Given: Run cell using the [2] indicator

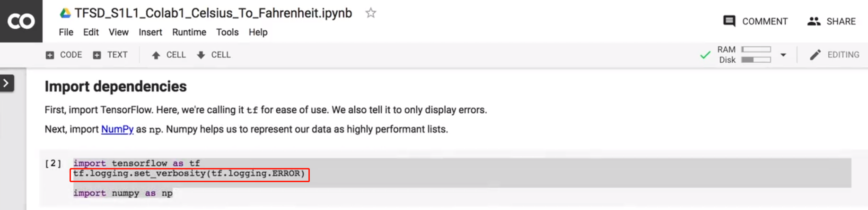Looking at the screenshot, I should click(x=53, y=163).
